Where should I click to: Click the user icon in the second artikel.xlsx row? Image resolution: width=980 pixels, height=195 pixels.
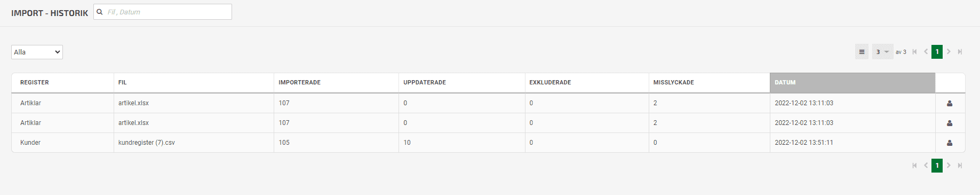pos(950,123)
